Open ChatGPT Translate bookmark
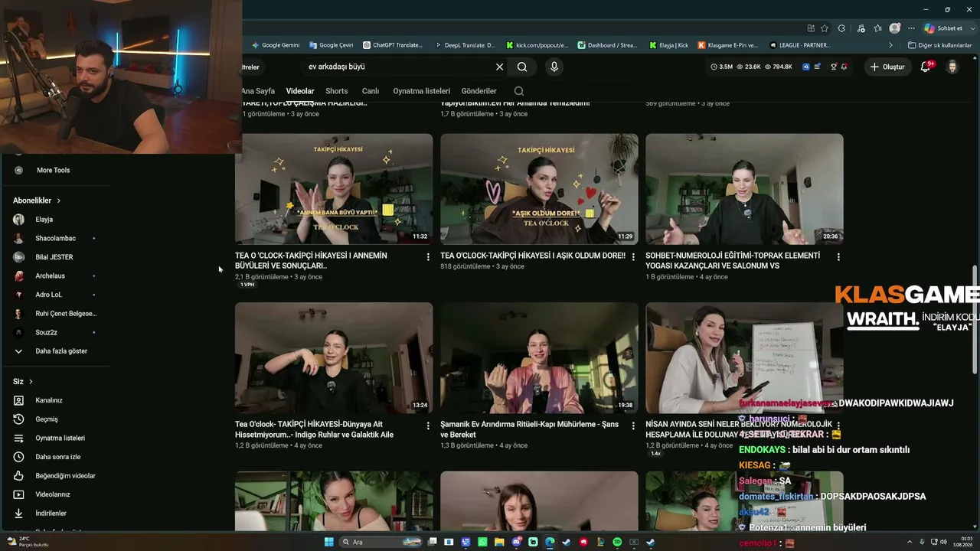The image size is (980, 551). (x=393, y=45)
